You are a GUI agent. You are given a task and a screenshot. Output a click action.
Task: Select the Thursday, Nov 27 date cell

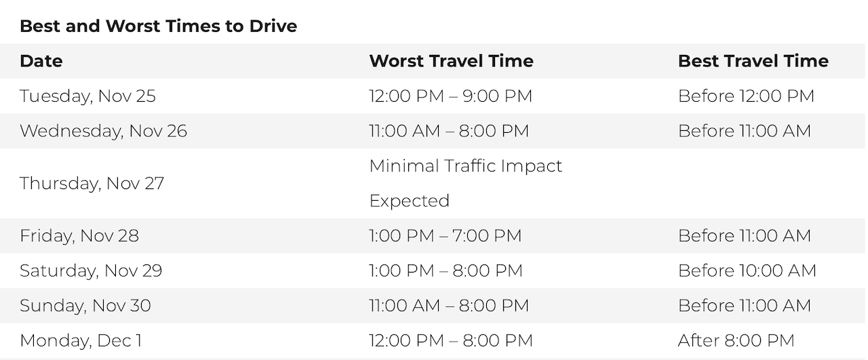[92, 183]
